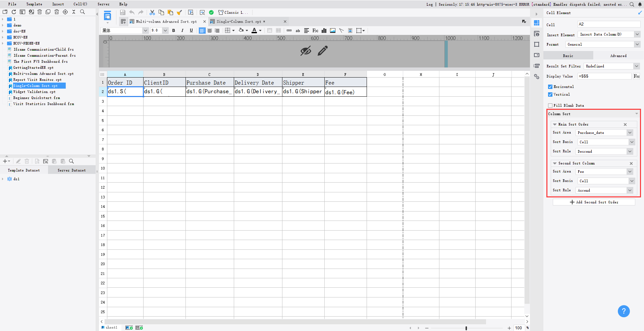Click the magnifier search icon in the file panel
This screenshot has height=331, width=644.
(x=83, y=12)
